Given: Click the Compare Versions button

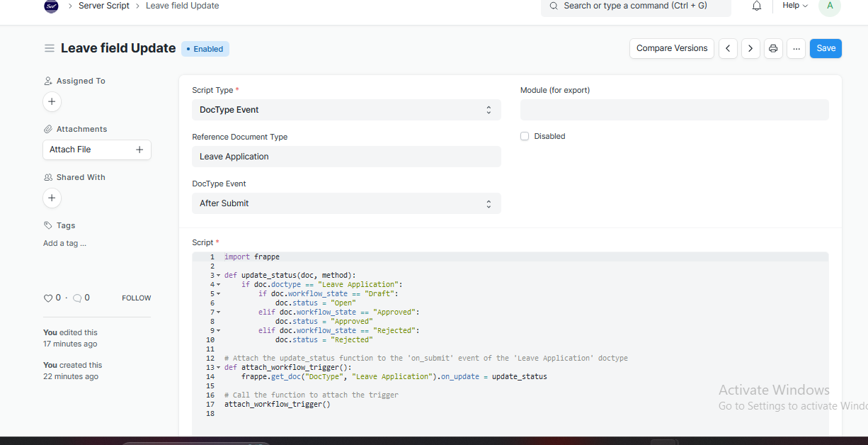Looking at the screenshot, I should pyautogui.click(x=671, y=48).
